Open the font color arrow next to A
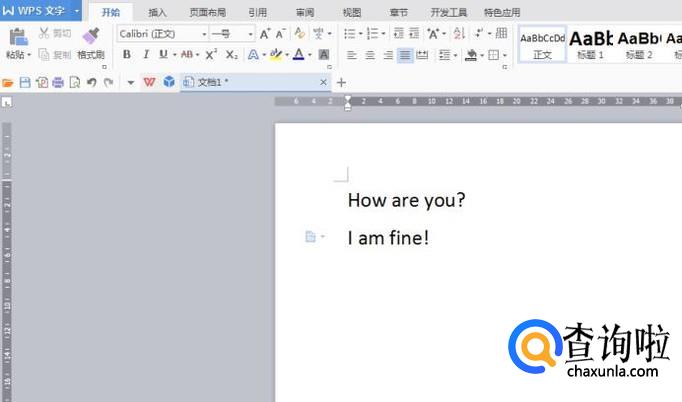 click(310, 55)
